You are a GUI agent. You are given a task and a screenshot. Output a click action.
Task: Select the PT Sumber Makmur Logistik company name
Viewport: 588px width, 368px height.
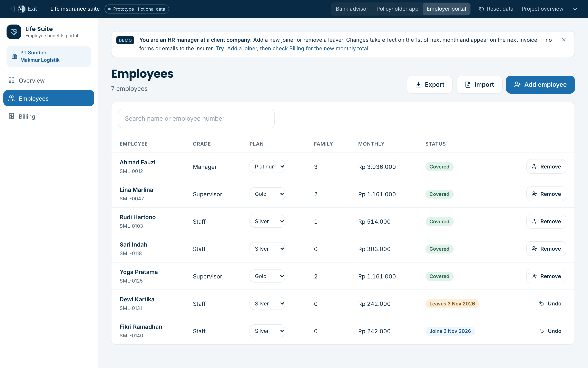(x=40, y=56)
